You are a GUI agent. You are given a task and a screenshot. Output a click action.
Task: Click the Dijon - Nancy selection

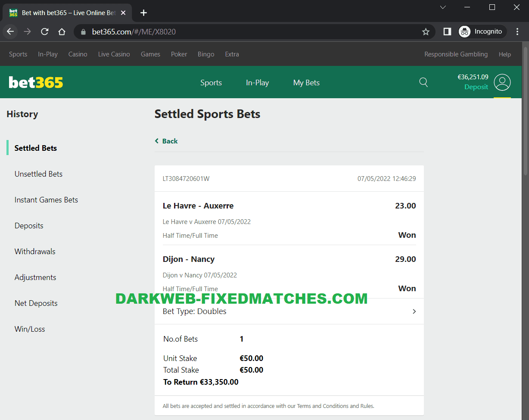coord(189,259)
